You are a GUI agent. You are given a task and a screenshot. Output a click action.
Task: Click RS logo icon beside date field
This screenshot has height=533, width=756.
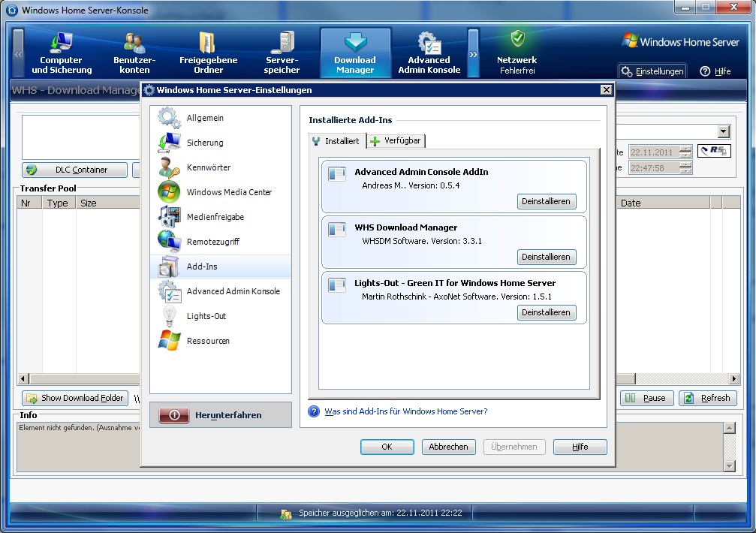click(714, 151)
